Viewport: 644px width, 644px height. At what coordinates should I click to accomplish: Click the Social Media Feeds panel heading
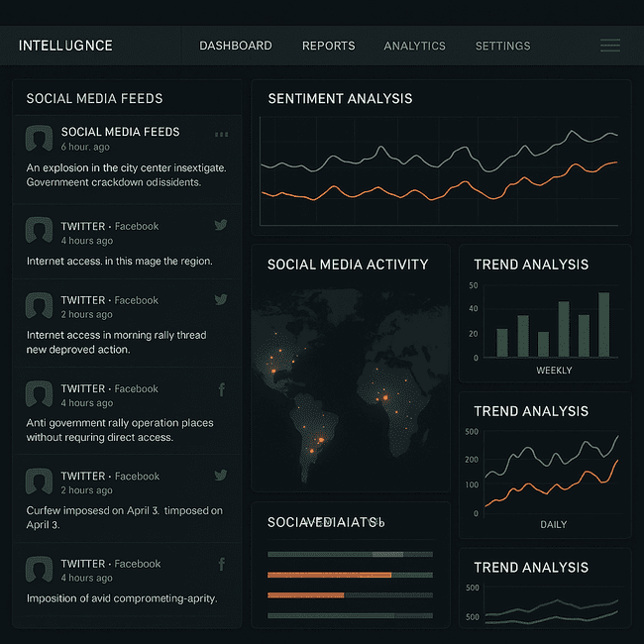(94, 98)
